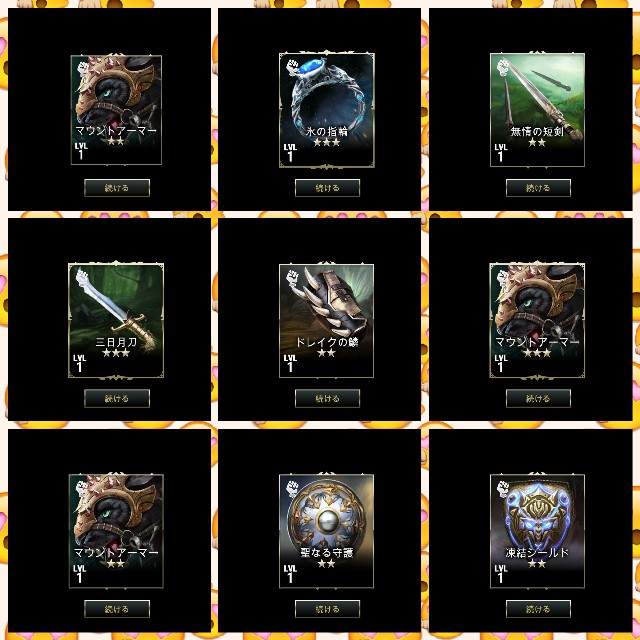The image size is (640, 640).
Task: Click 続ける below the 氷の指輪 card
Action: click(x=327, y=188)
